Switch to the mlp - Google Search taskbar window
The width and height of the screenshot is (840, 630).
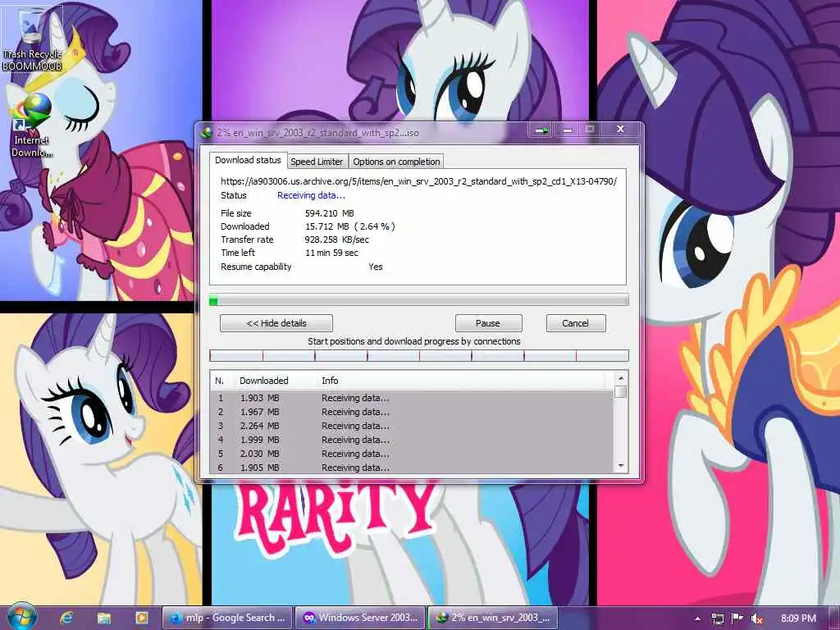tap(228, 618)
